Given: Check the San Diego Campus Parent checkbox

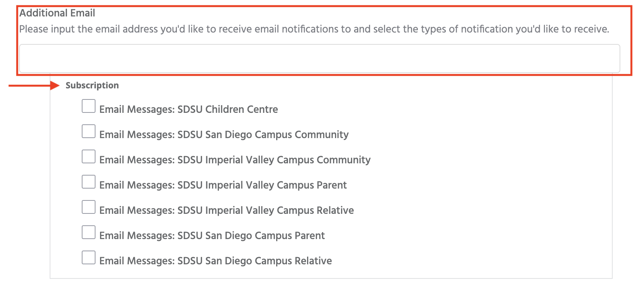Looking at the screenshot, I should click(x=89, y=233).
